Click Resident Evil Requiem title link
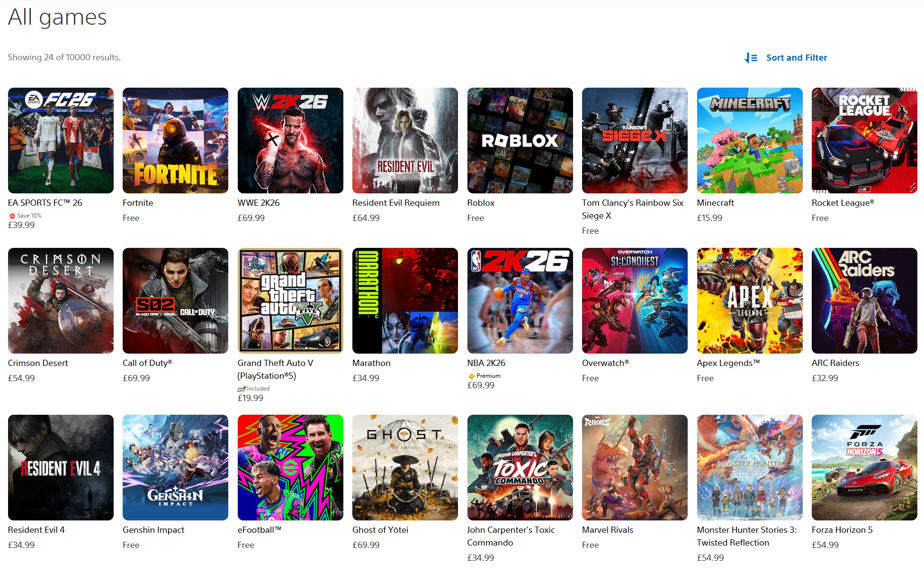The height and width of the screenshot is (574, 924). click(x=395, y=203)
